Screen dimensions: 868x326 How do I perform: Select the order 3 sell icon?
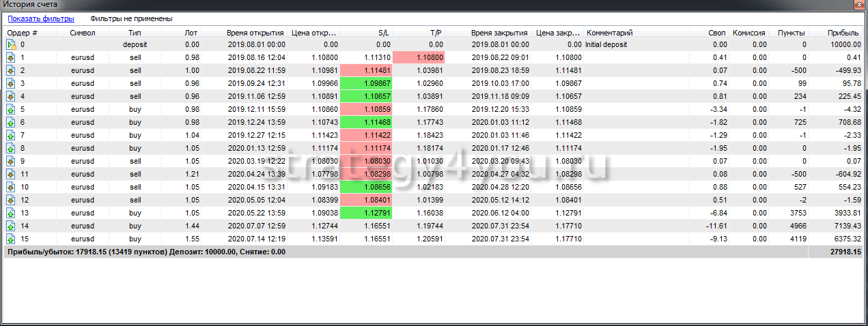pos(11,83)
